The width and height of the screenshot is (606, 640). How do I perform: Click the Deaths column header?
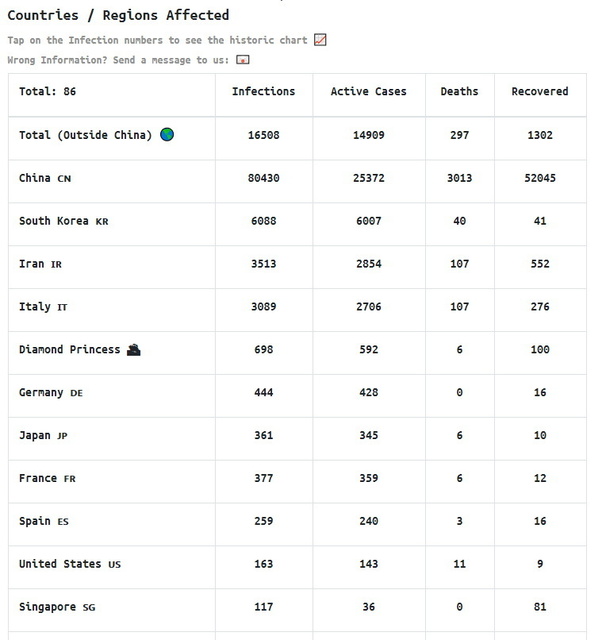pos(459,91)
